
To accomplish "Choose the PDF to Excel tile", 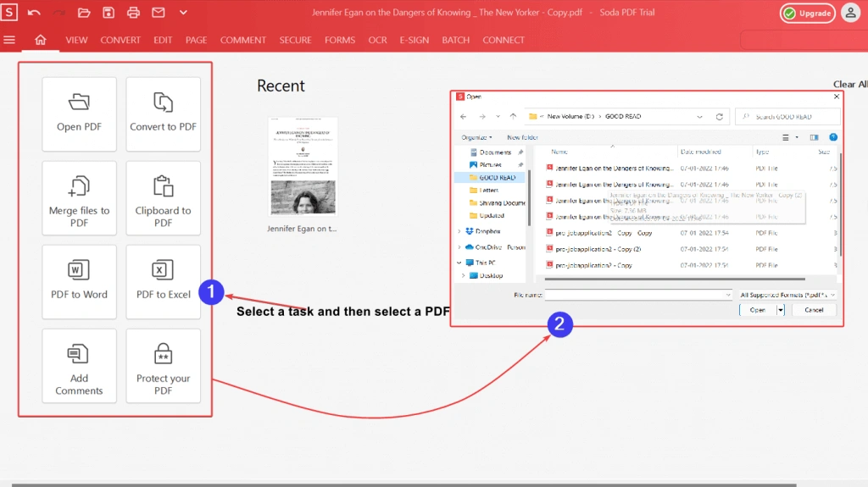I will 164,282.
